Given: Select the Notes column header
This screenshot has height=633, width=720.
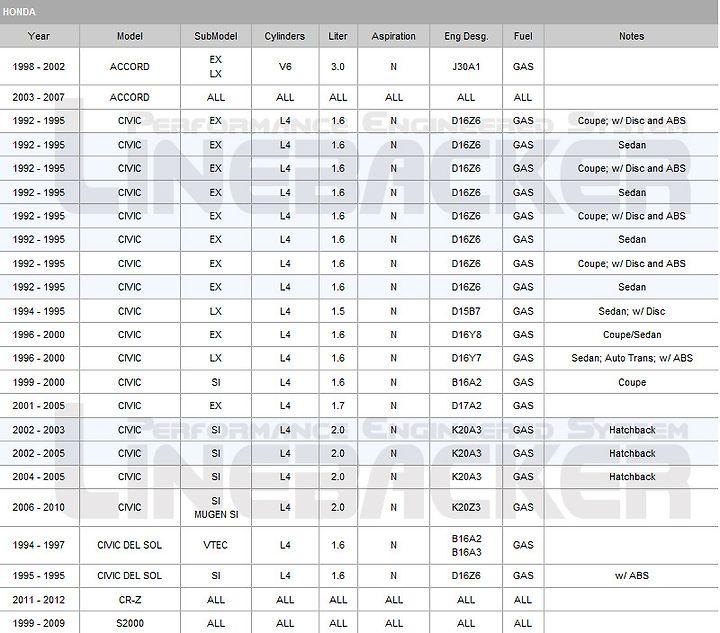Looking at the screenshot, I should coord(631,36).
